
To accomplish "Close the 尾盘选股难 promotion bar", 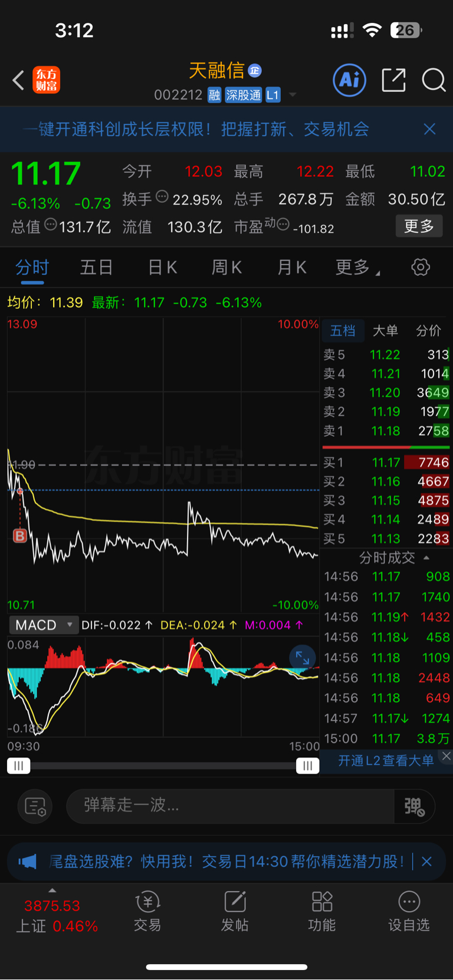I will pos(426,862).
